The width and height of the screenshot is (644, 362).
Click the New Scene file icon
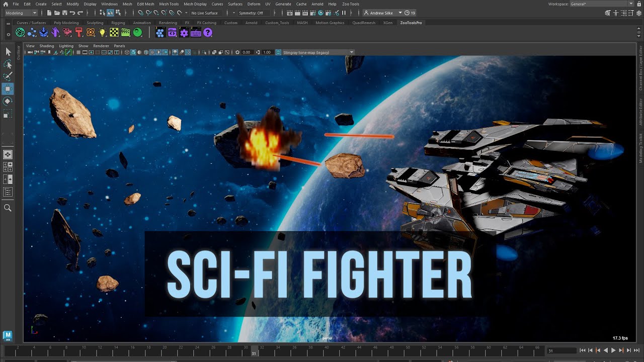pos(49,13)
